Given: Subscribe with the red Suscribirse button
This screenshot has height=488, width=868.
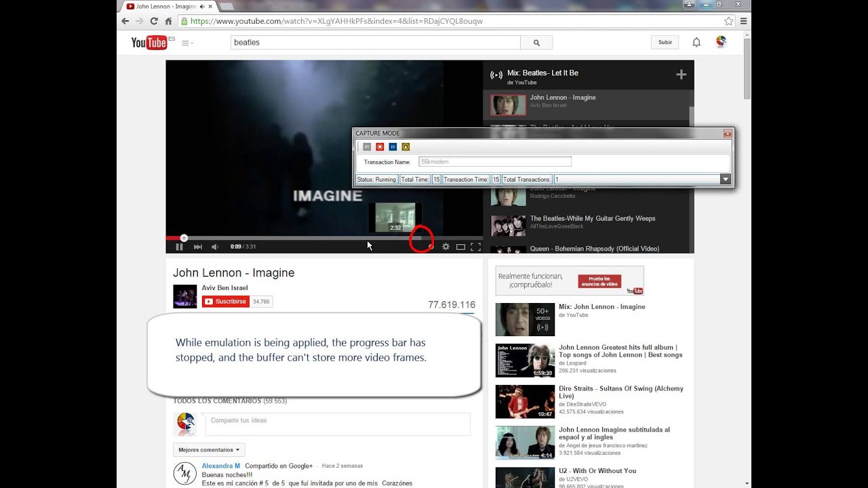Looking at the screenshot, I should tap(226, 302).
